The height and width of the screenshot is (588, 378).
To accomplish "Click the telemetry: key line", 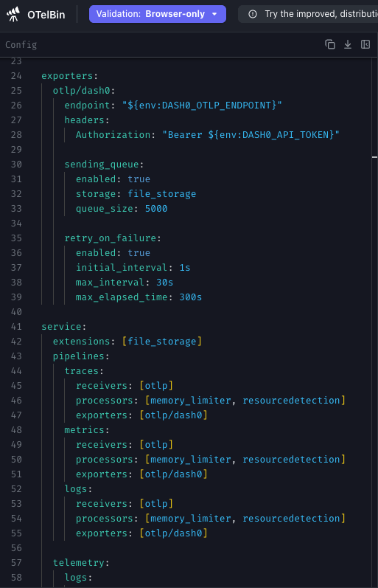I will (81, 563).
